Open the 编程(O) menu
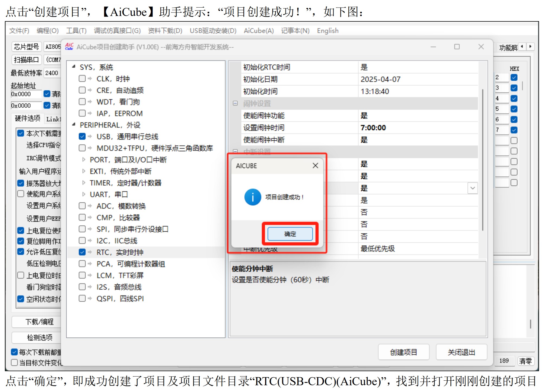 click(x=47, y=31)
